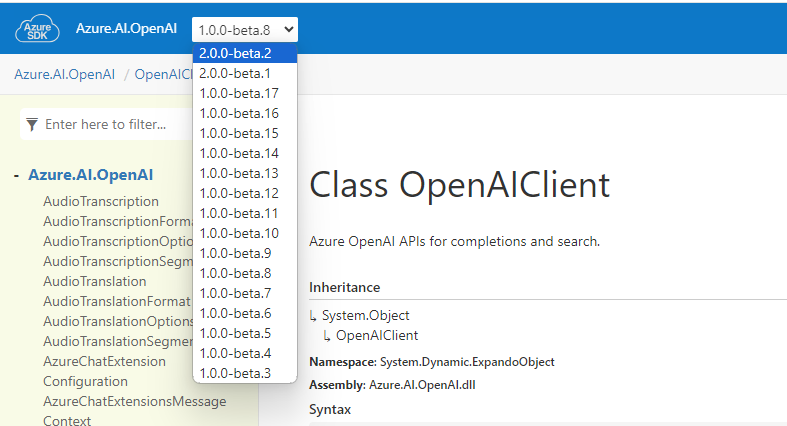
Task: Click the Inheritance section heading
Action: tap(345, 288)
